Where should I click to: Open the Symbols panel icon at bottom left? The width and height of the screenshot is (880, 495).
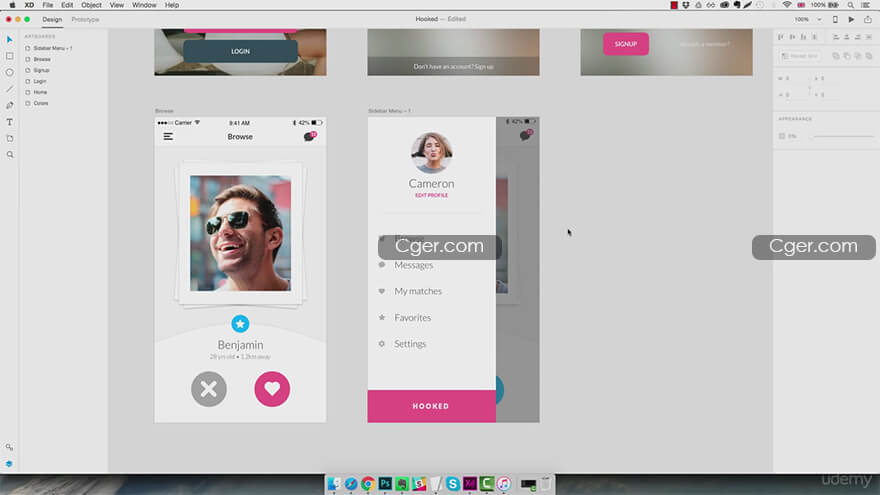click(x=10, y=447)
